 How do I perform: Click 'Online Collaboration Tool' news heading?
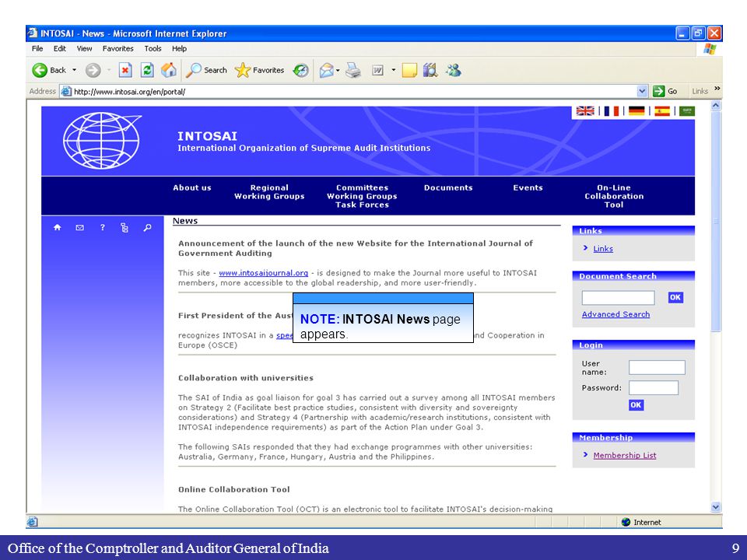pos(234,489)
